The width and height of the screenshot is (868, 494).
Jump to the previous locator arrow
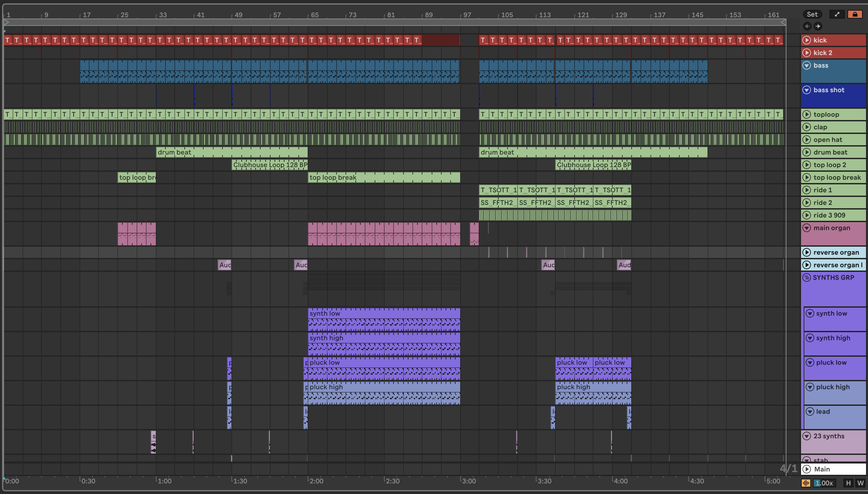coord(807,26)
